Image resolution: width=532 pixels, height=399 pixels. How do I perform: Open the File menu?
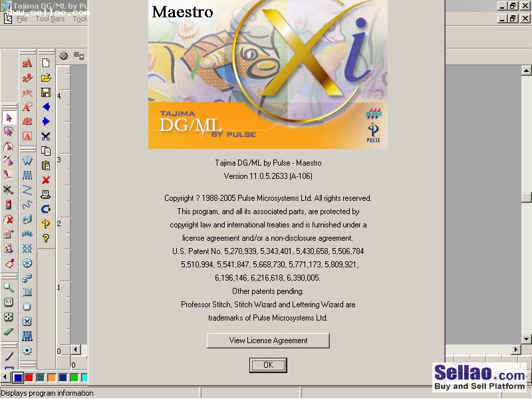[22, 19]
